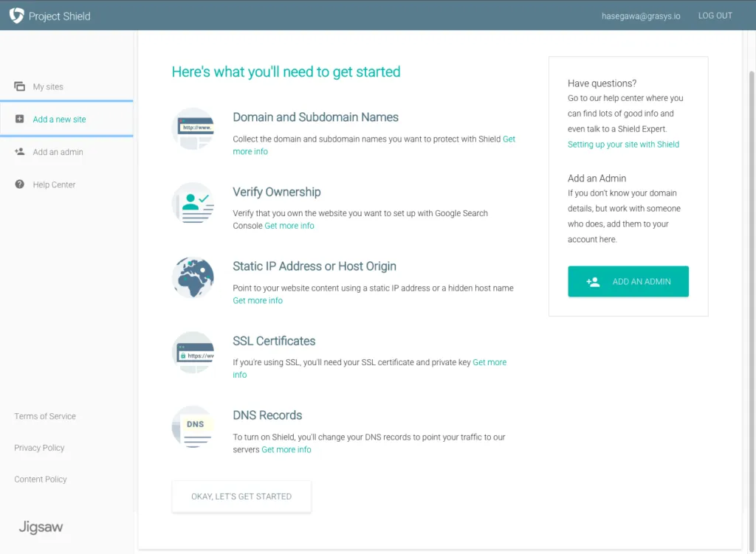Click Here's what you'll need heading

[286, 72]
